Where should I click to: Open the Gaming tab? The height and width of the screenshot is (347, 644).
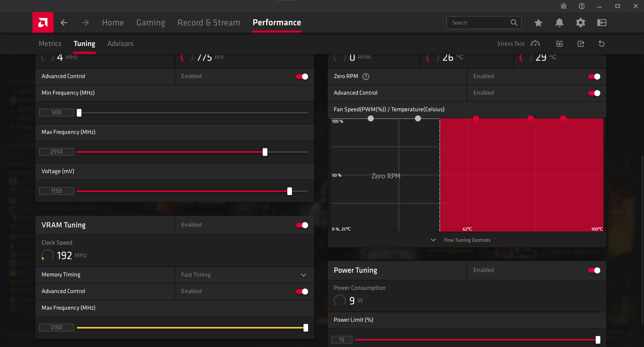151,23
